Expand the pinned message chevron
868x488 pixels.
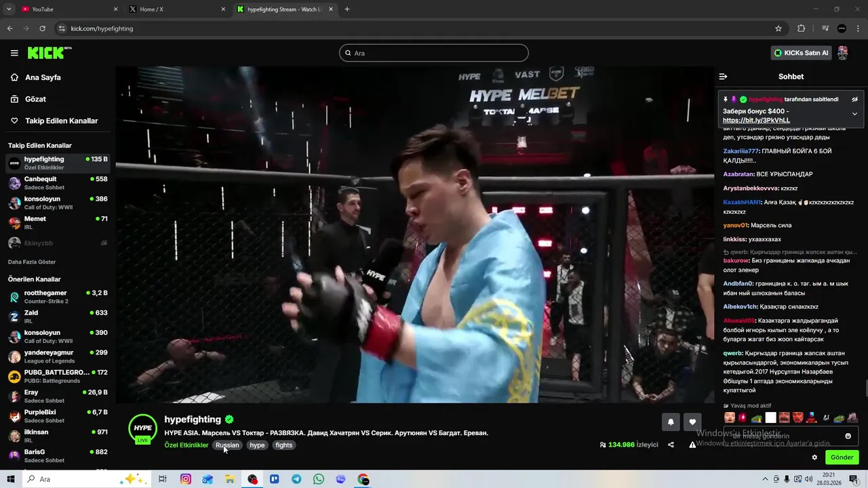coord(854,114)
